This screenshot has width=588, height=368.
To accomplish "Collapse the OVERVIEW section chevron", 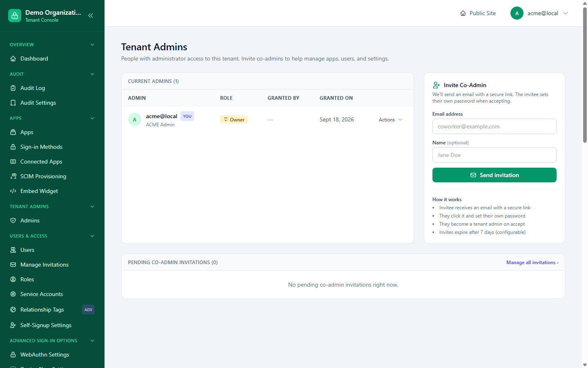I will pos(92,45).
